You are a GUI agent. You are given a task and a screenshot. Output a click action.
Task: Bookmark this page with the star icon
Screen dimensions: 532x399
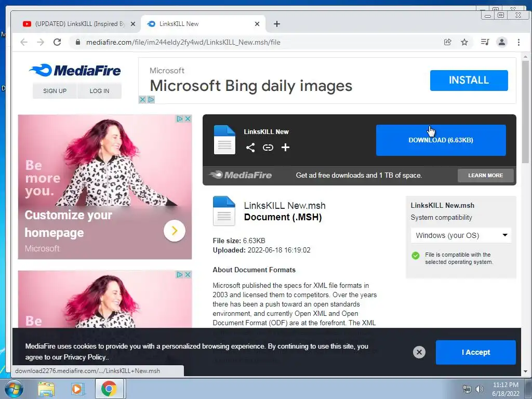pyautogui.click(x=464, y=42)
